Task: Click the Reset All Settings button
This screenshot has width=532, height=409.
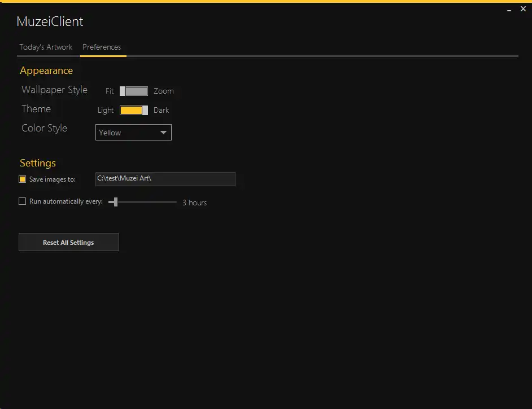Action: pyautogui.click(x=69, y=242)
